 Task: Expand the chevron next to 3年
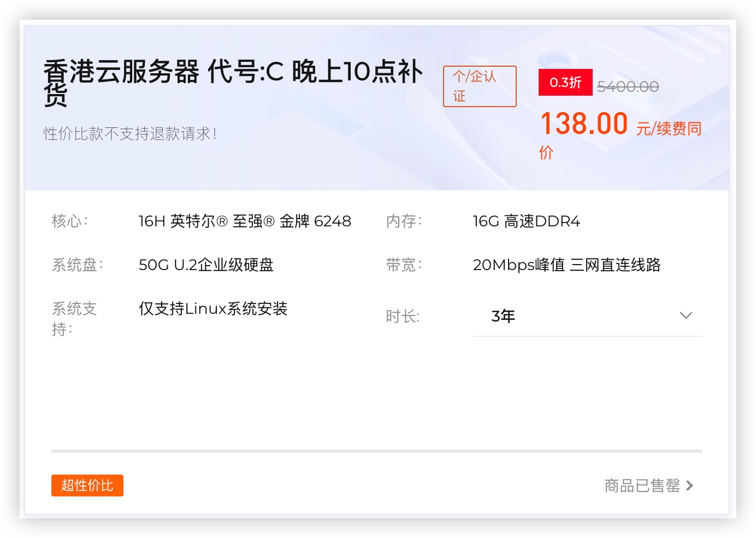pyautogui.click(x=686, y=315)
